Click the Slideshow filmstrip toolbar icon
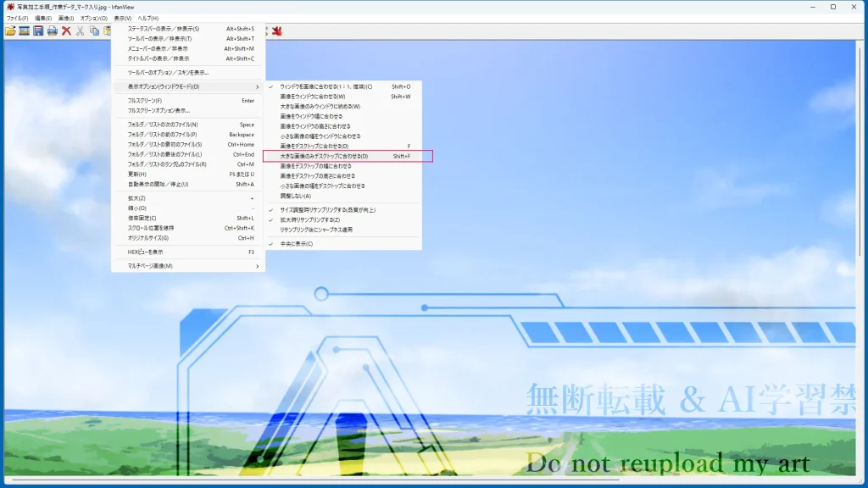Screen dimensions: 868x488 point(25,31)
